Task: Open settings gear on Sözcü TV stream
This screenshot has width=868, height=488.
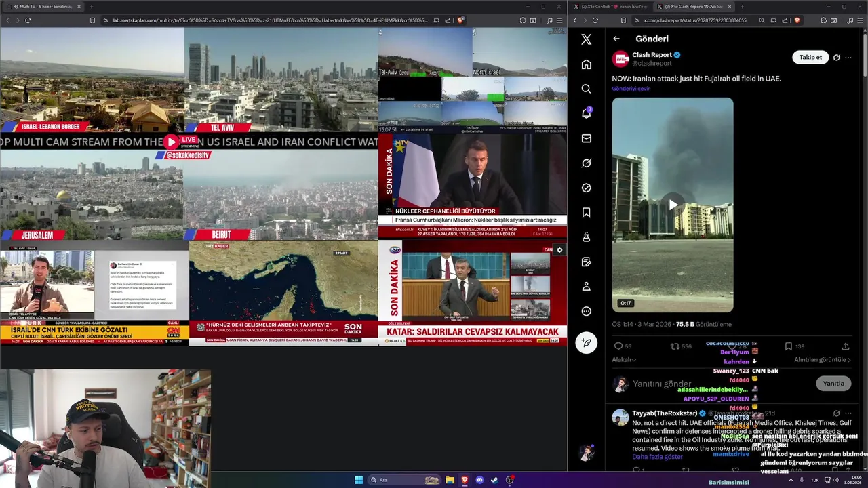Action: [x=559, y=250]
